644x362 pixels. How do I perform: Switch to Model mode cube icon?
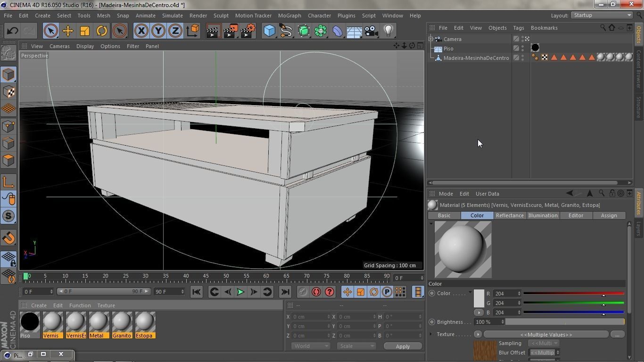[x=8, y=74]
